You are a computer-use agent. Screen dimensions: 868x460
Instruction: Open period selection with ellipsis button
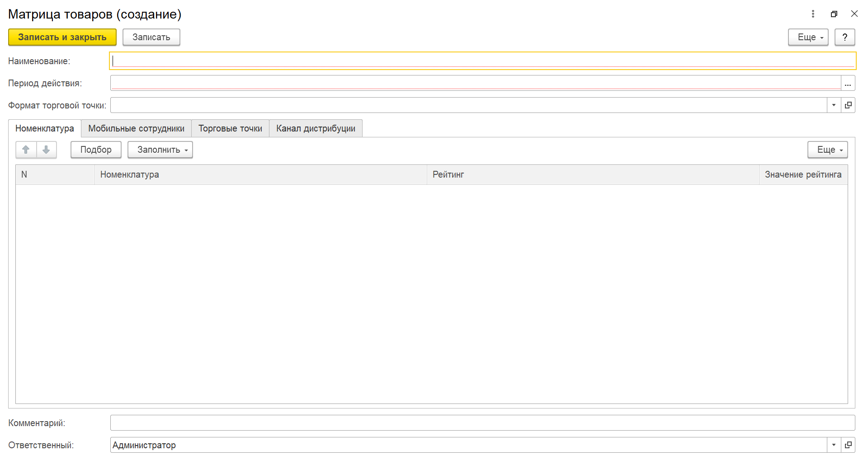point(848,83)
